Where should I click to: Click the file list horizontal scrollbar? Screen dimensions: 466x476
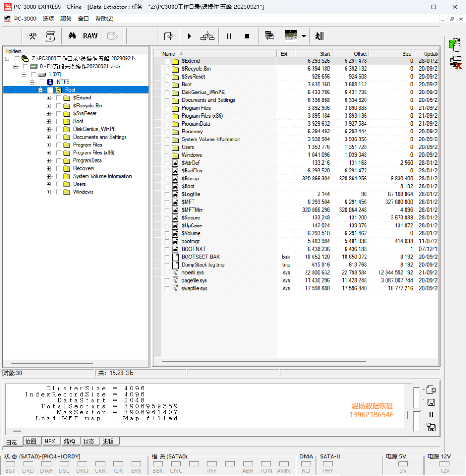[264, 362]
